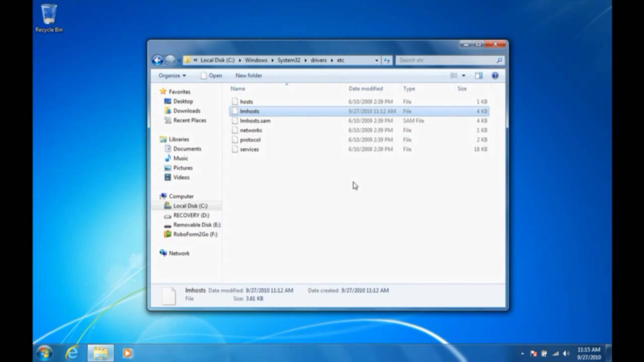Show hidden system tray icons
The height and width of the screenshot is (362, 644).
[x=522, y=353]
